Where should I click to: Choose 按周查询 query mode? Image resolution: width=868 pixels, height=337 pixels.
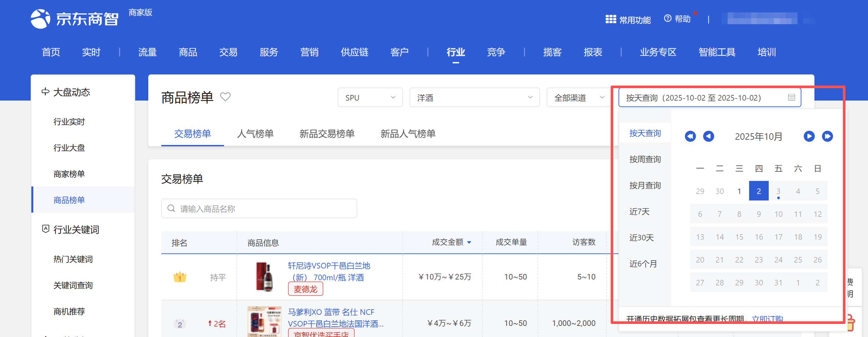click(645, 159)
